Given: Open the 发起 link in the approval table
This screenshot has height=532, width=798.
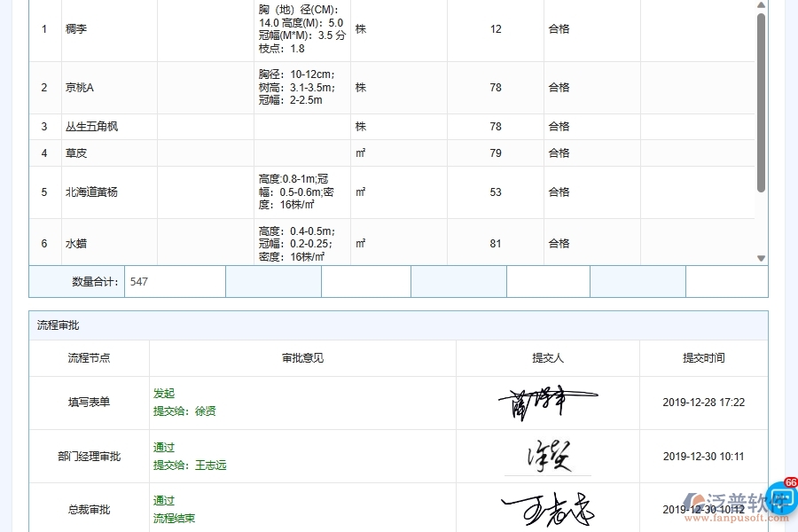Looking at the screenshot, I should (x=163, y=393).
